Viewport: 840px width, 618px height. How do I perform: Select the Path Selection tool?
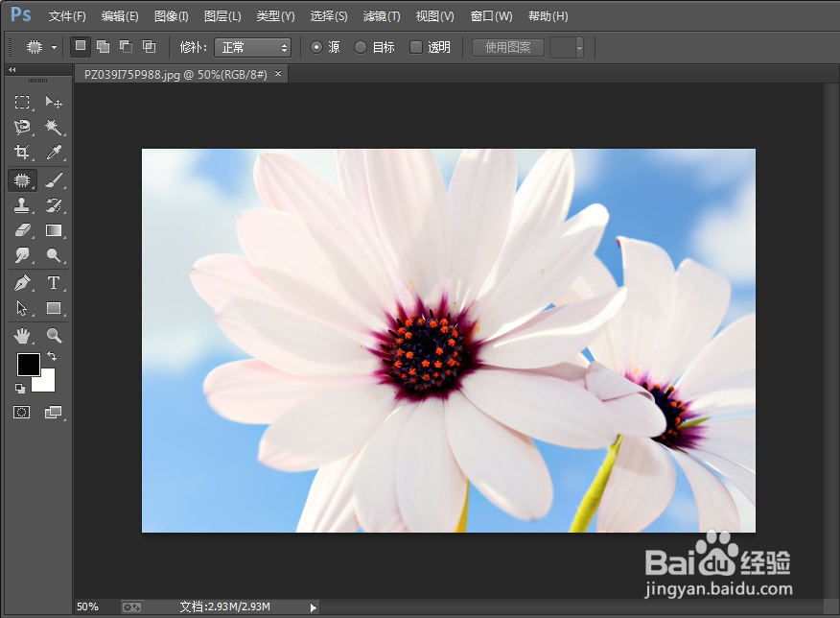tap(22, 308)
